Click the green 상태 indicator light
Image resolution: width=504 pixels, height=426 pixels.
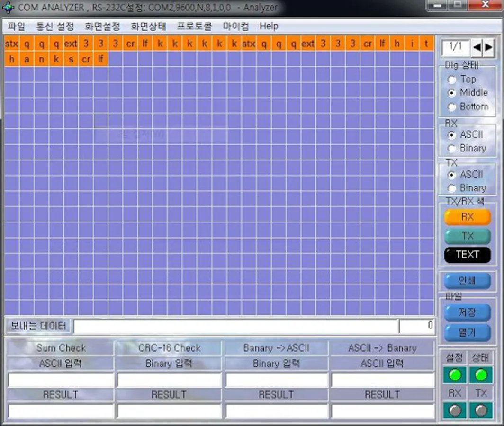481,375
